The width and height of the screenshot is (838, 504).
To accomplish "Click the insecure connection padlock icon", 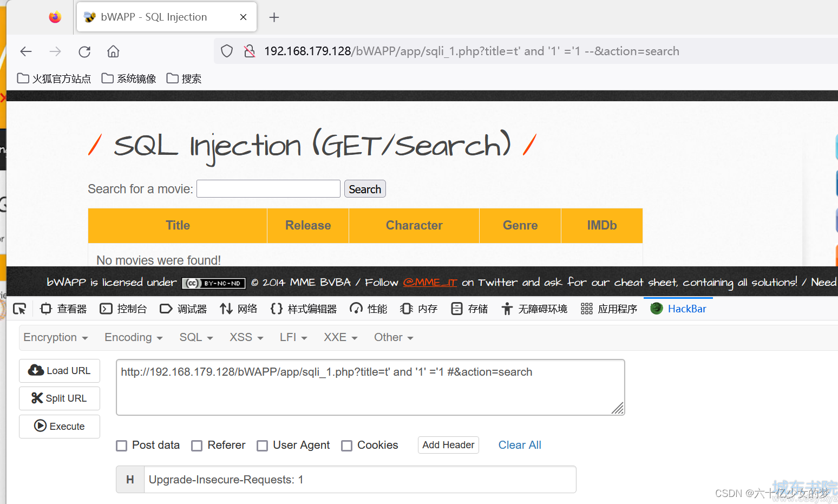I will (249, 51).
